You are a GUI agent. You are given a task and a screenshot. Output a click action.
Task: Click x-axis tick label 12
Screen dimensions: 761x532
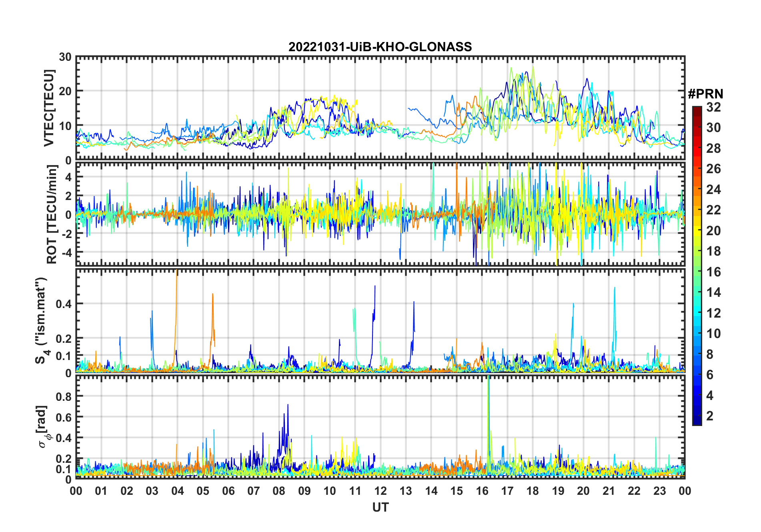pos(380,491)
